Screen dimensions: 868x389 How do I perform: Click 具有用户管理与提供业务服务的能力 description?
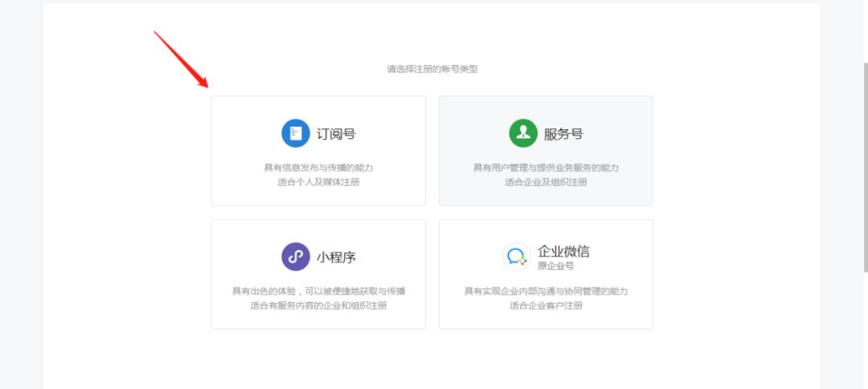pos(546,168)
